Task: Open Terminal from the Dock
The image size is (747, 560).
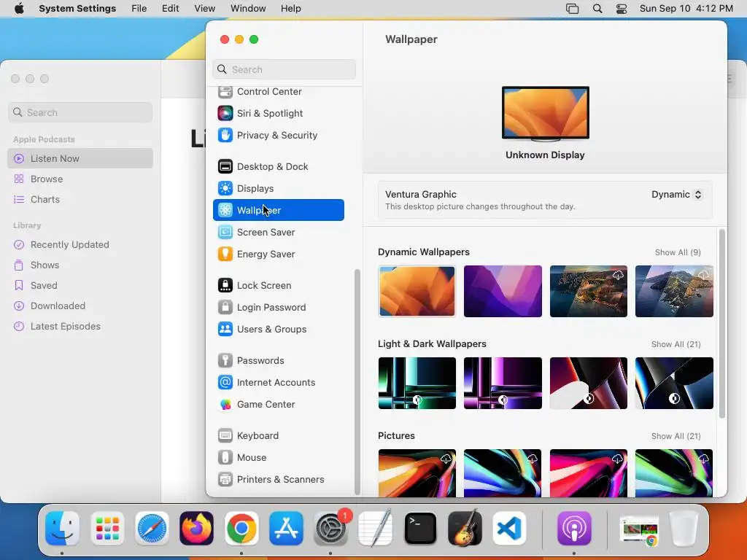Action: [x=420, y=528]
